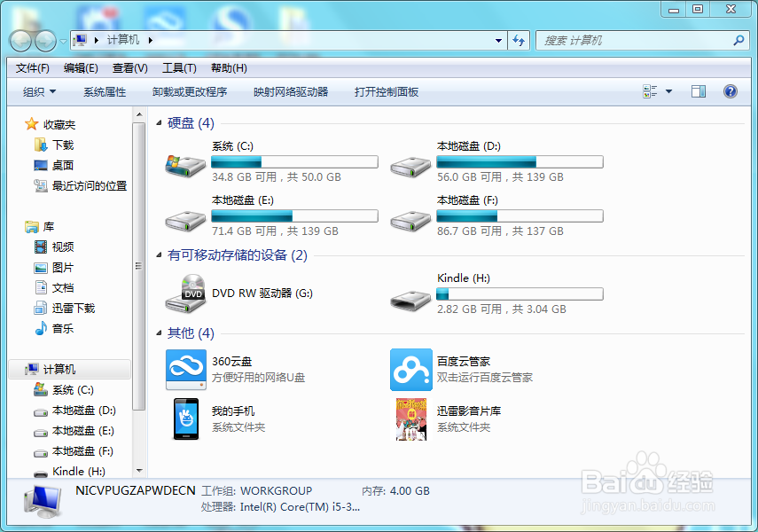Select the 音乐 library

tap(60, 328)
